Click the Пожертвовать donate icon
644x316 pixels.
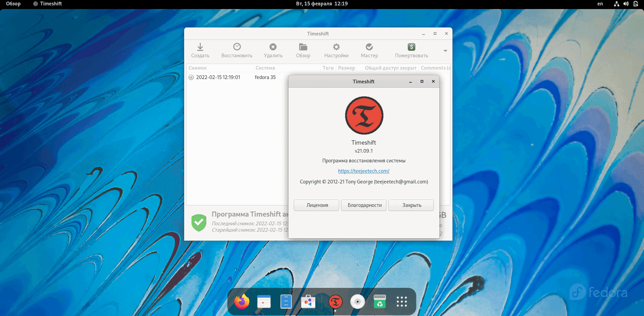(x=411, y=47)
